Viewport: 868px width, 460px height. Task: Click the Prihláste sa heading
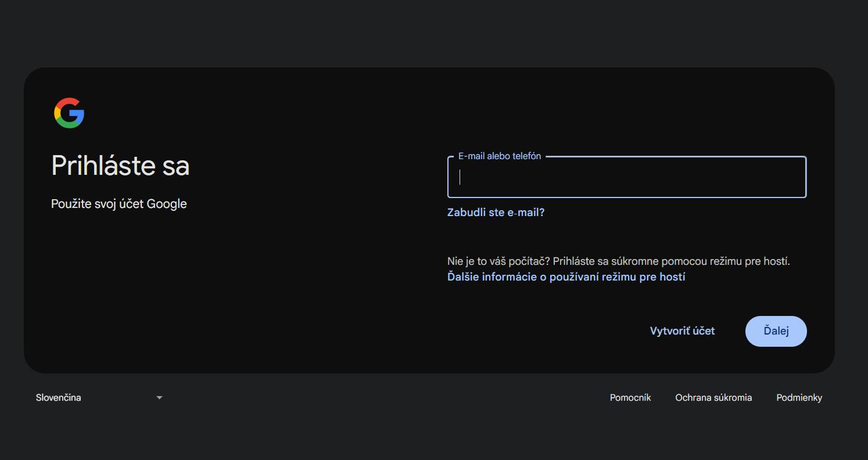coord(120,166)
